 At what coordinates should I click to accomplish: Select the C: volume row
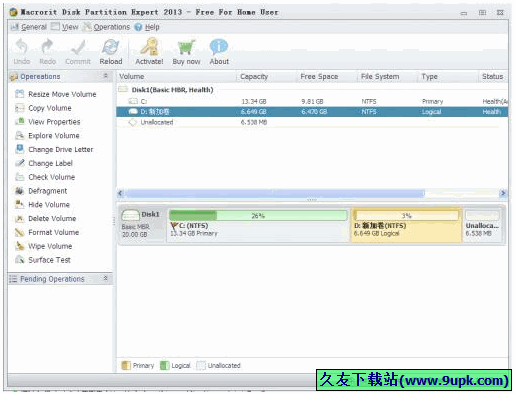point(312,101)
